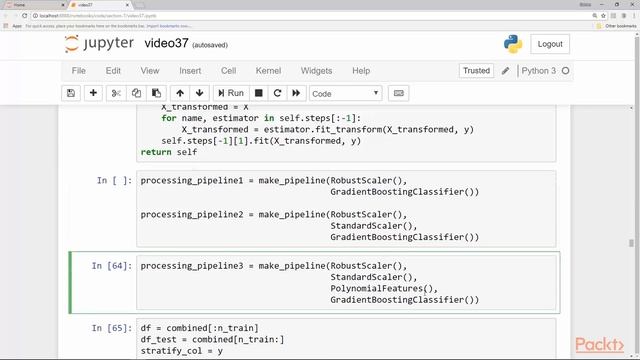Click the address bar zoom magnifier icon
640x360 pixels.
point(595,16)
